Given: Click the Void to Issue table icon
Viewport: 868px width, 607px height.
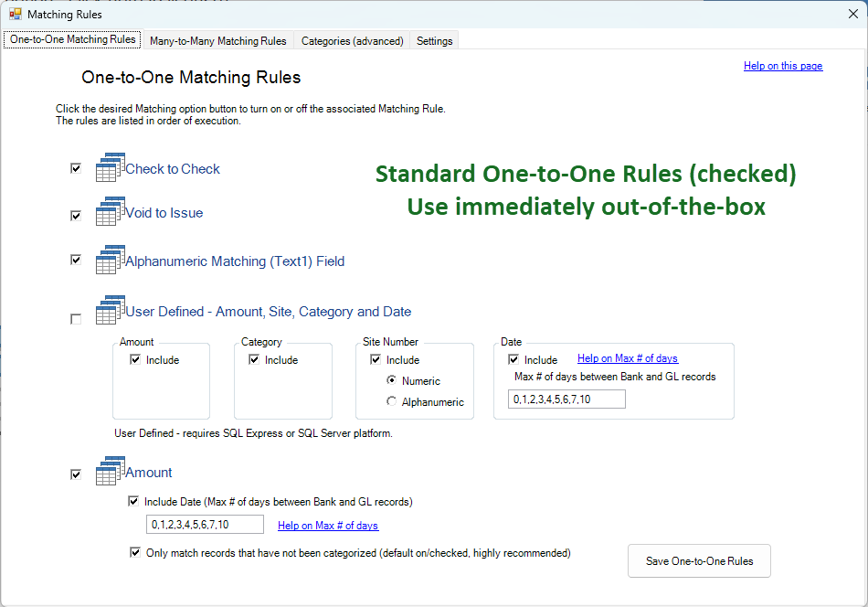Looking at the screenshot, I should tap(110, 212).
